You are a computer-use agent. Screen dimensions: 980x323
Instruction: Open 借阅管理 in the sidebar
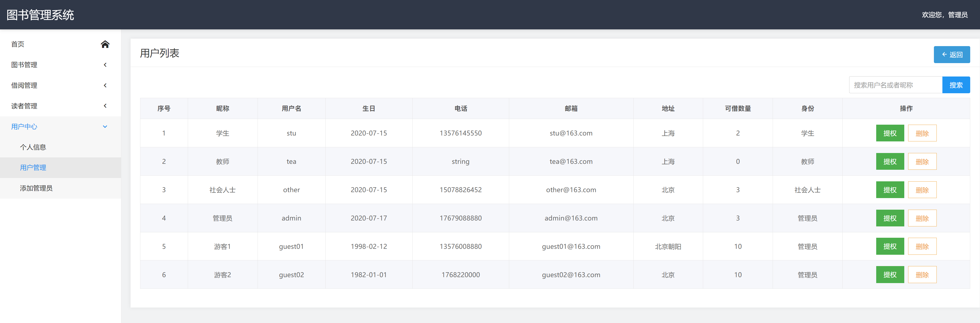[x=61, y=85]
